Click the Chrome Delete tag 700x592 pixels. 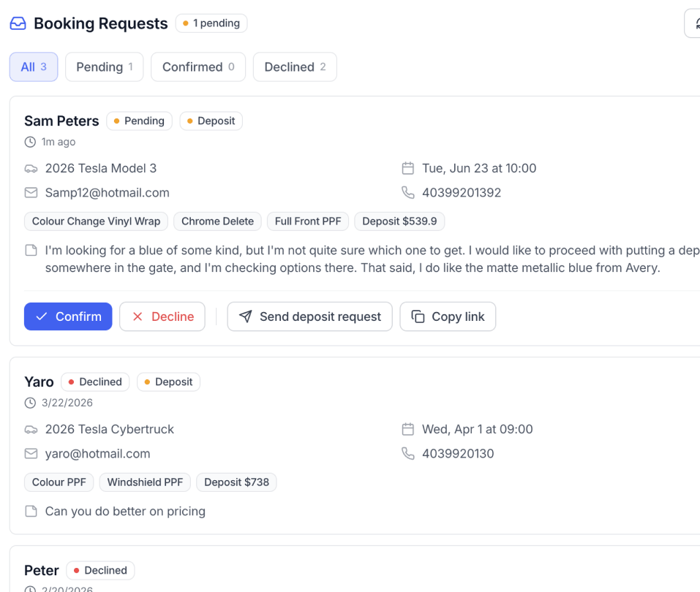tap(217, 221)
